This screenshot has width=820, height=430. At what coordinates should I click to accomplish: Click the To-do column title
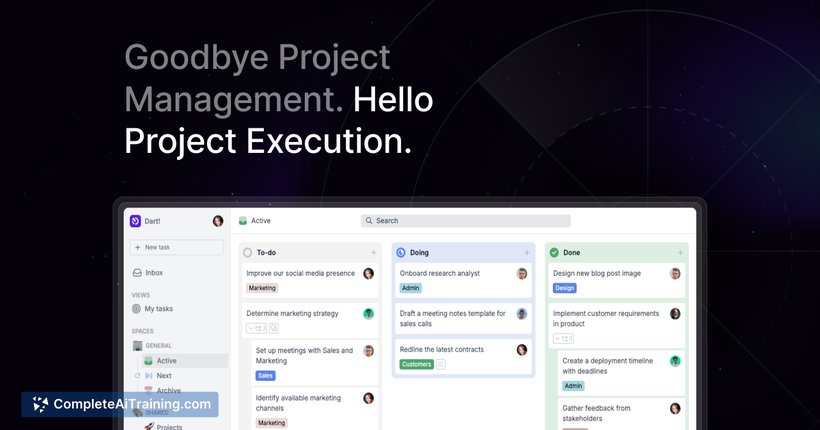coord(266,253)
